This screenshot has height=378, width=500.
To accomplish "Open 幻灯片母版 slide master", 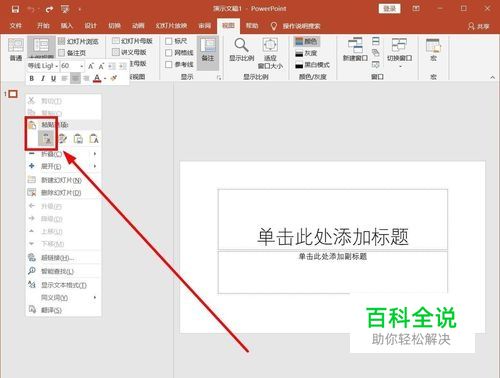I will tap(132, 41).
